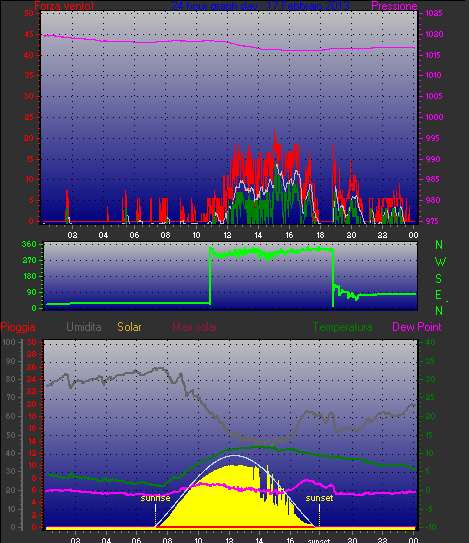Viewport: 469px width, 543px height.
Task: Click the Pioggia legend label
Action: click(x=18, y=327)
